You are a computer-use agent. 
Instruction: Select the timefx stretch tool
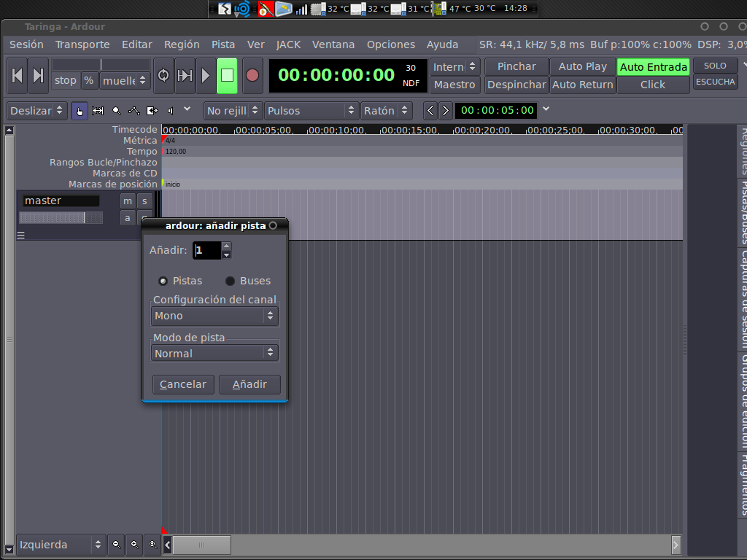152,111
